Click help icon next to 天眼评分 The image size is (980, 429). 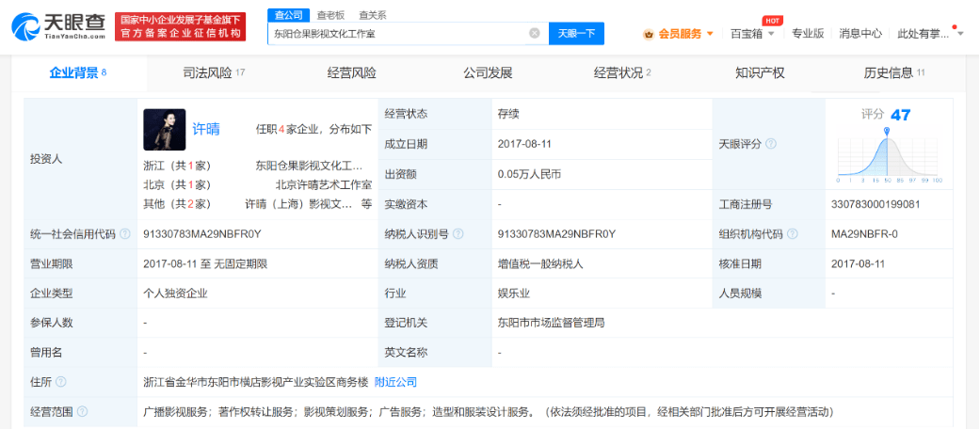click(771, 144)
